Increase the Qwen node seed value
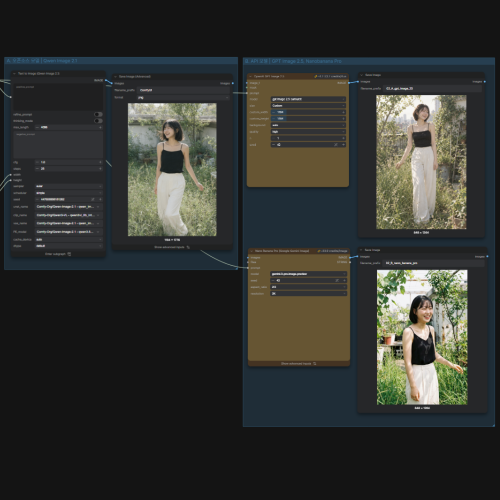Screen dimensions: 500x500 [x=100, y=199]
